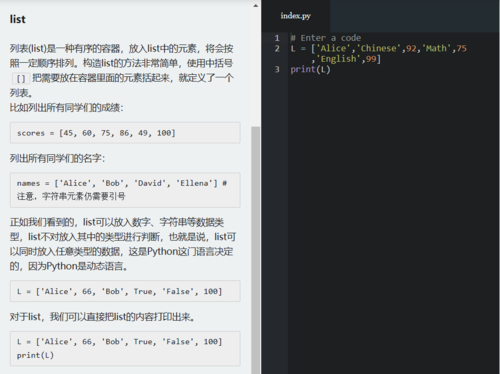
Task: Click the 'English' string in the editor
Action: pos(339,59)
